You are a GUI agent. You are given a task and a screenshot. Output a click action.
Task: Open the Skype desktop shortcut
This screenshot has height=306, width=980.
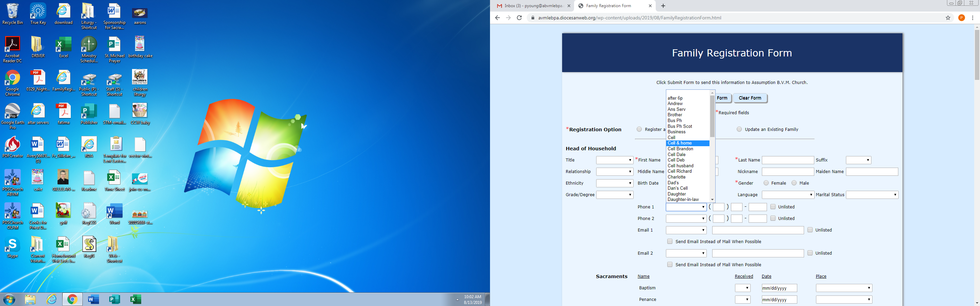coord(12,247)
